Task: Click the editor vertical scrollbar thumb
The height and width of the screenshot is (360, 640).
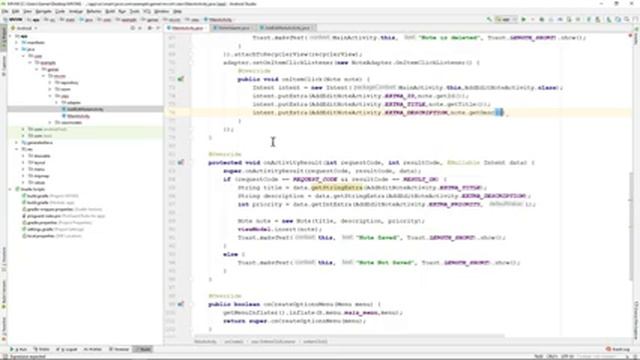Action: tap(631, 227)
